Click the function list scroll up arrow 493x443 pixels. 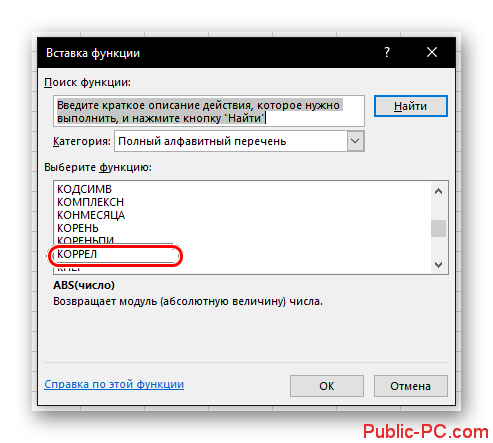point(438,191)
